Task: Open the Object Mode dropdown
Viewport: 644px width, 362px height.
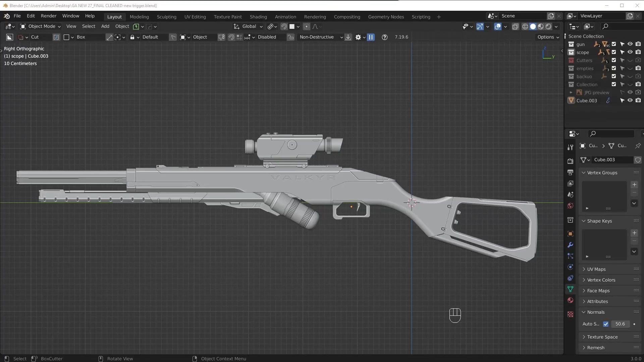Action: 41,26
